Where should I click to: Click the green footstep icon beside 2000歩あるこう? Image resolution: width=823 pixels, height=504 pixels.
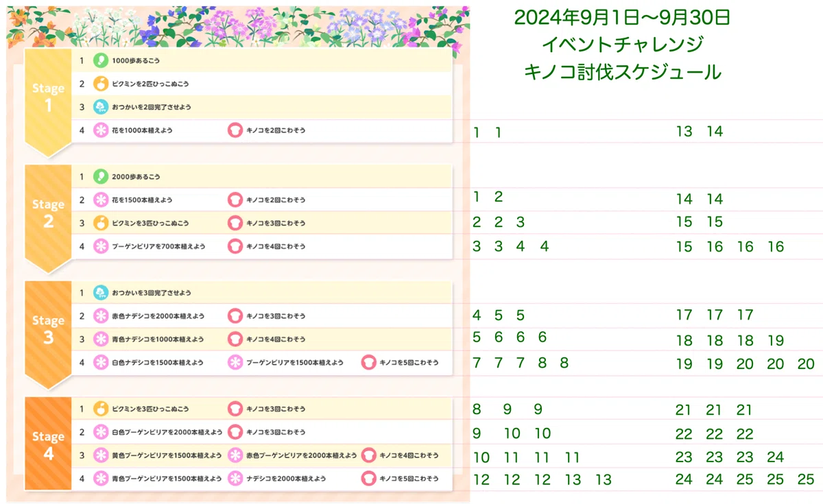[101, 176]
